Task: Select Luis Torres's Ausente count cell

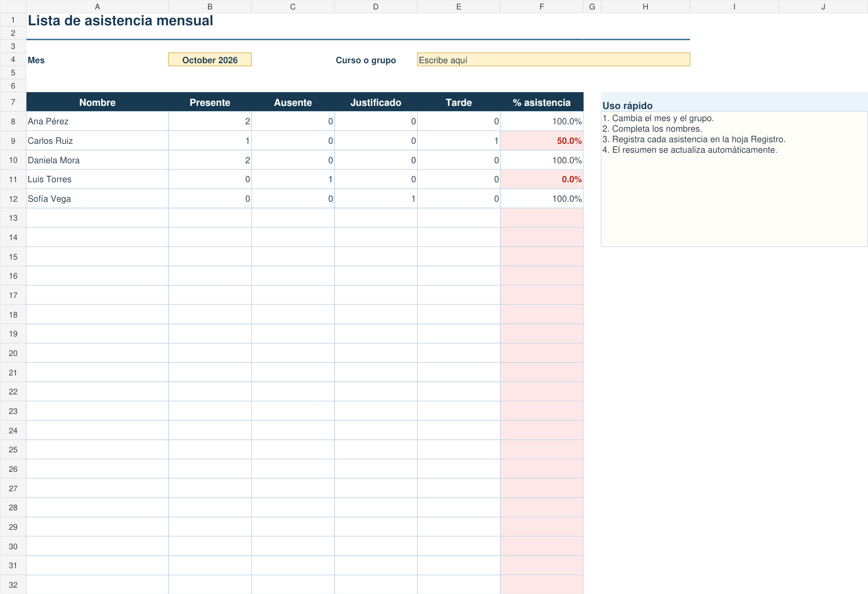Action: [293, 179]
